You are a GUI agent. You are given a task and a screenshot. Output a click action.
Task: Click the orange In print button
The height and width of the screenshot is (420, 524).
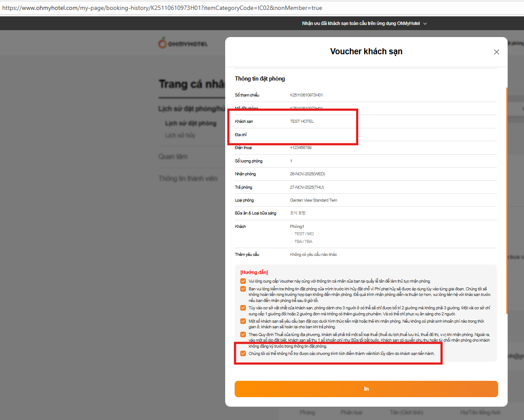[x=366, y=389]
